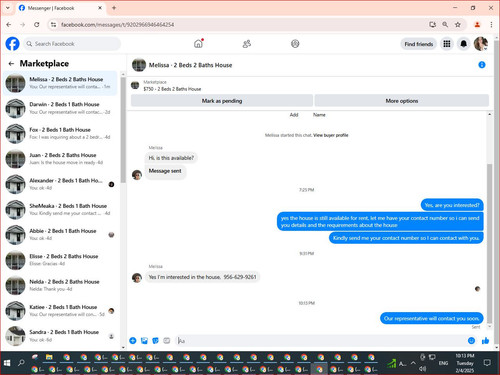500x375 pixels.
Task: Open Katiee - 2 Beds 1 Bath House chat
Action: pos(61,311)
